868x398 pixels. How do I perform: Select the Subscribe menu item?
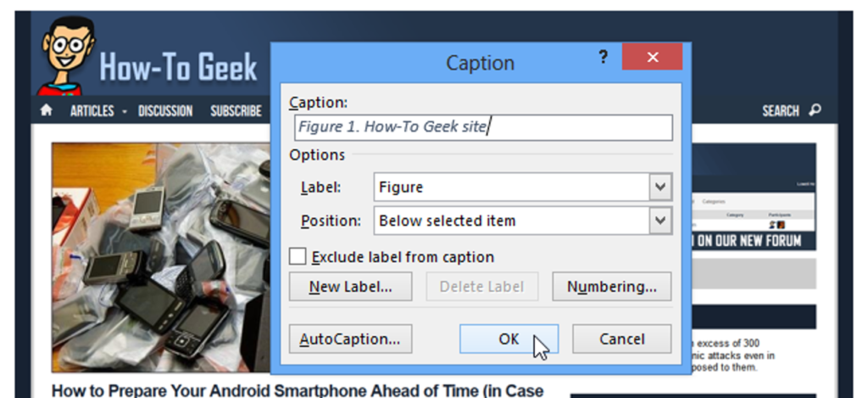click(236, 111)
